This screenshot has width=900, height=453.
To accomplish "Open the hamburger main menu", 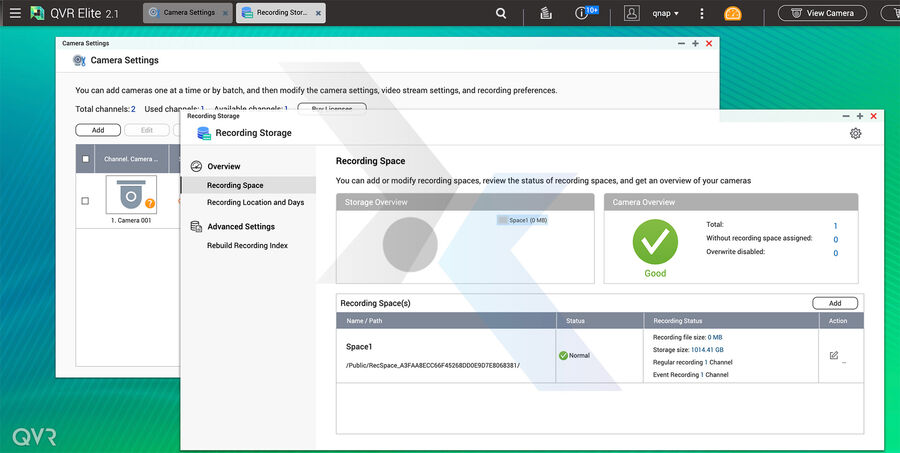I will click(15, 13).
